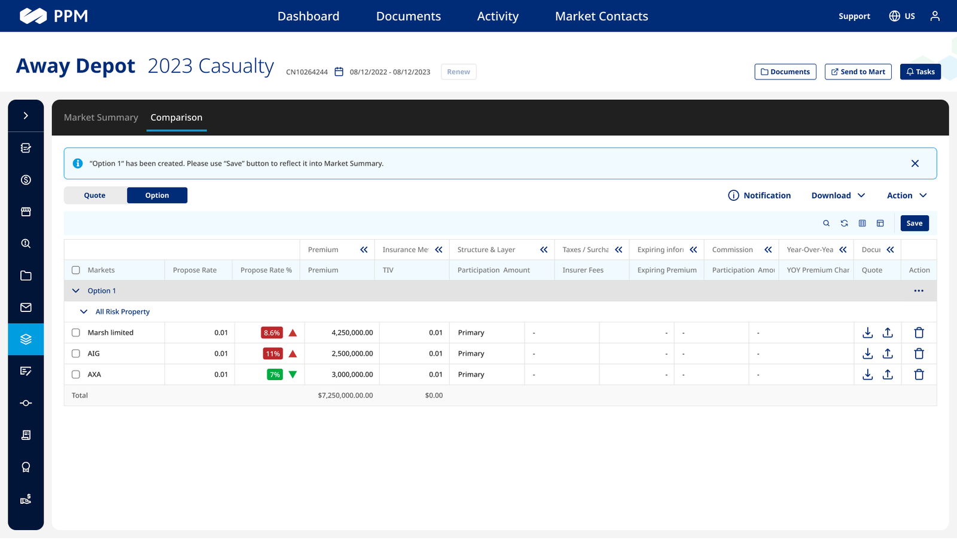Click the search magnifier icon in table toolbar
The height and width of the screenshot is (560, 957).
pyautogui.click(x=826, y=224)
